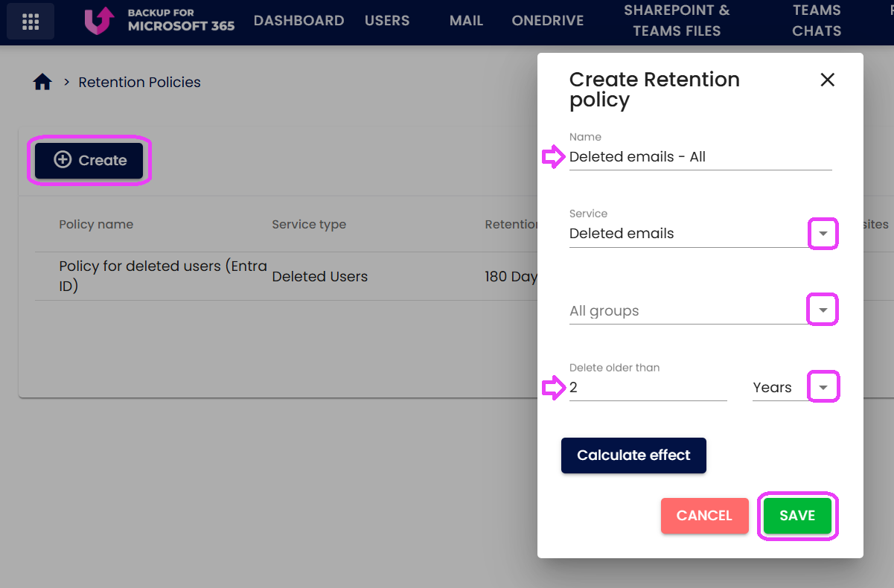Click the Create policy button
The height and width of the screenshot is (588, 894).
89,160
